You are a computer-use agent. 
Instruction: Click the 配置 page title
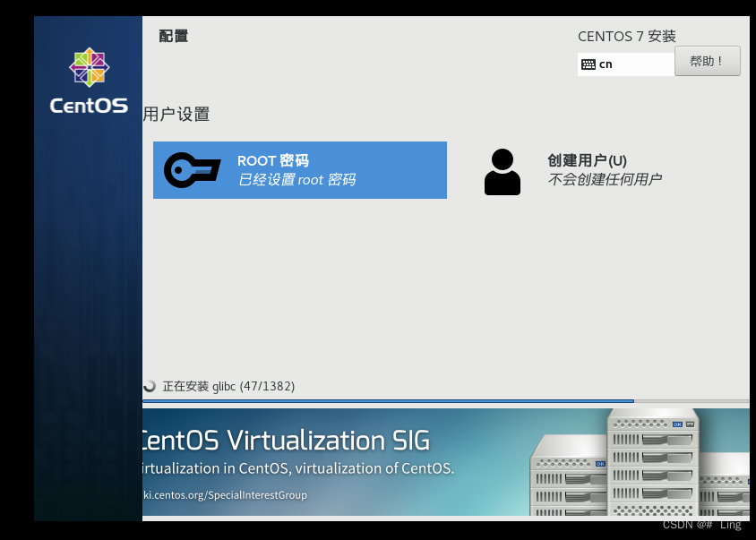[173, 36]
